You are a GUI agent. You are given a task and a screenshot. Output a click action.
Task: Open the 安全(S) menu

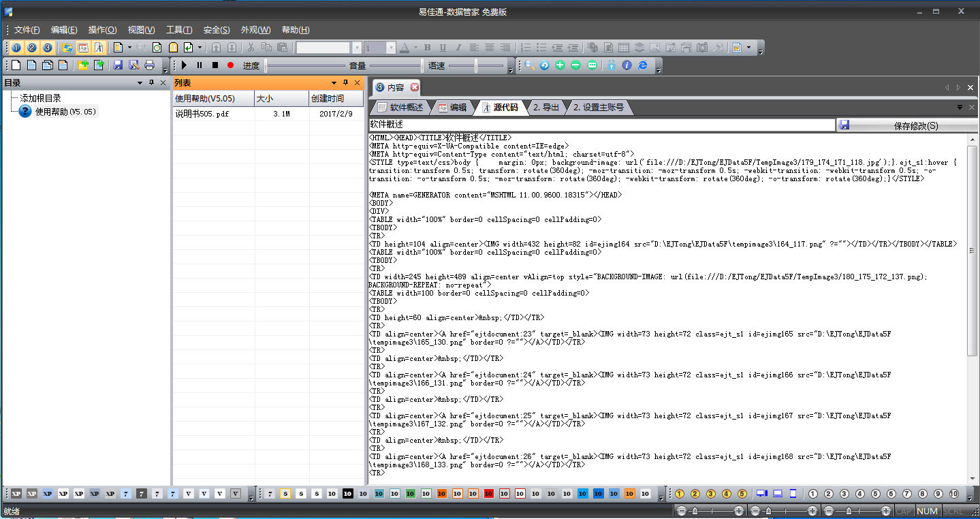pos(217,30)
